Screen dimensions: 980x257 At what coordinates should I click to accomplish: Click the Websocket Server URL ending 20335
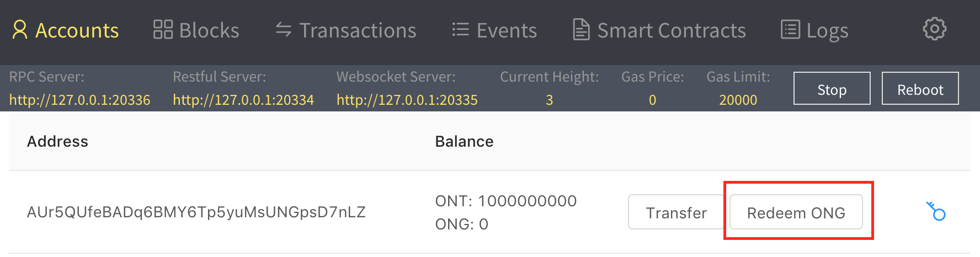pos(407,100)
